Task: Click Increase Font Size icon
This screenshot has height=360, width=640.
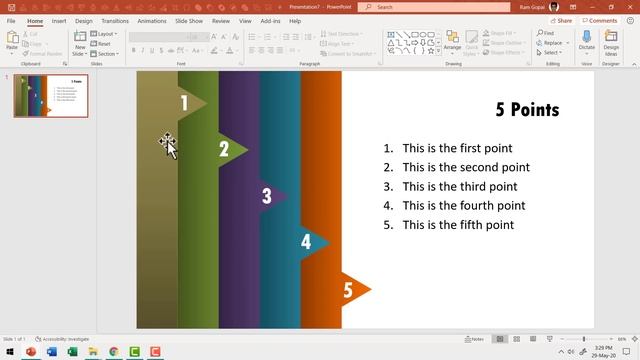Action: 214,37
